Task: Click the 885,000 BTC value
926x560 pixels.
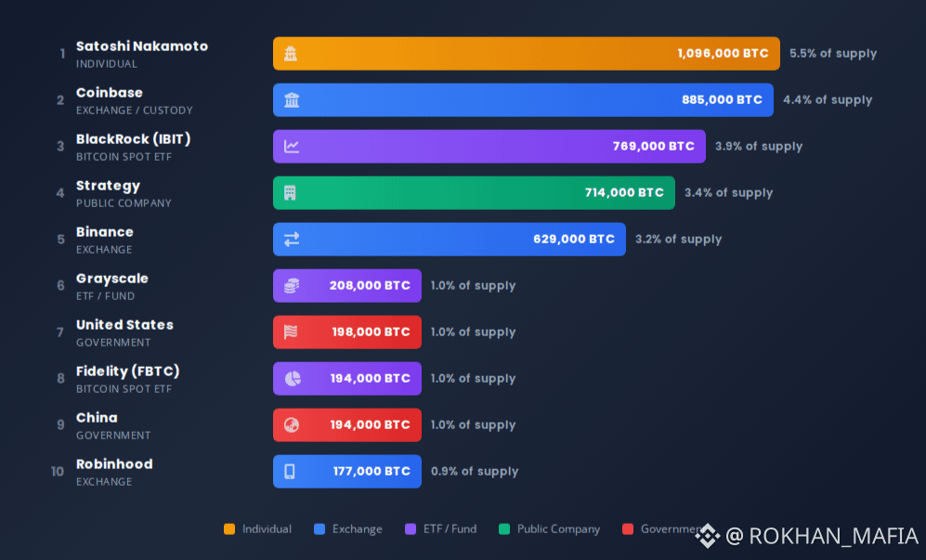Action: (x=723, y=99)
